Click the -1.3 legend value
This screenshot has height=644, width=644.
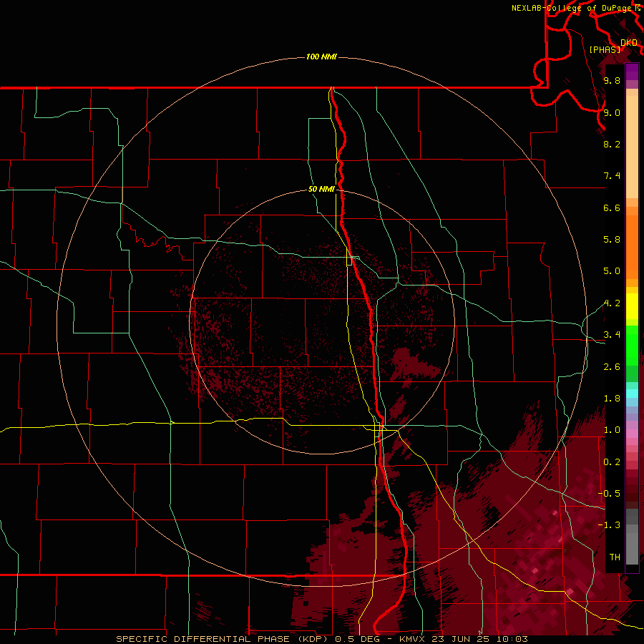tap(609, 525)
